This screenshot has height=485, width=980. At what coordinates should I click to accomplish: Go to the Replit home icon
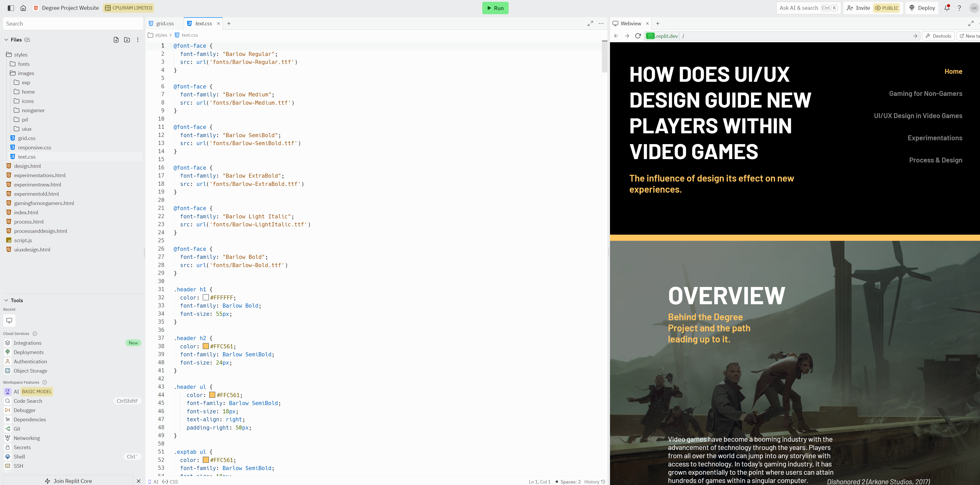click(x=23, y=8)
